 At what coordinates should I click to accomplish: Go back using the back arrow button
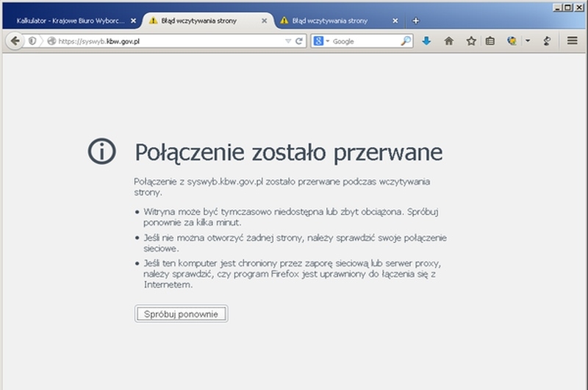tap(15, 41)
